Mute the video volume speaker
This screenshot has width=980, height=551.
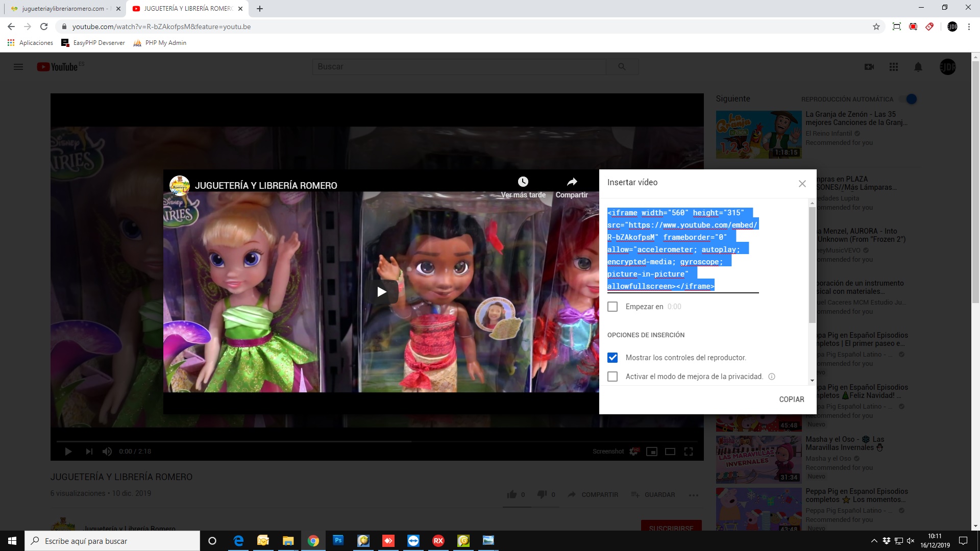point(107,452)
